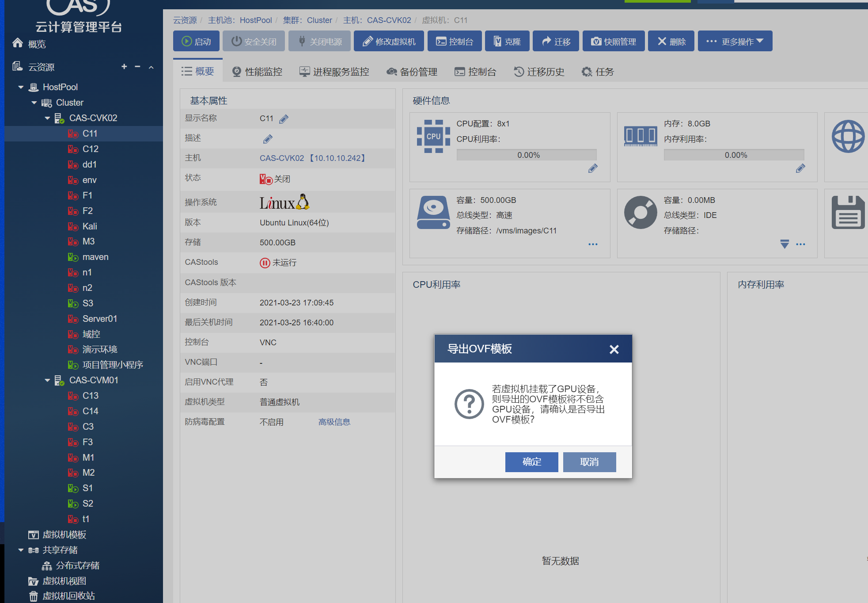The height and width of the screenshot is (603, 868).
Task: Confirm OVF export with 确定 button
Action: 531,462
